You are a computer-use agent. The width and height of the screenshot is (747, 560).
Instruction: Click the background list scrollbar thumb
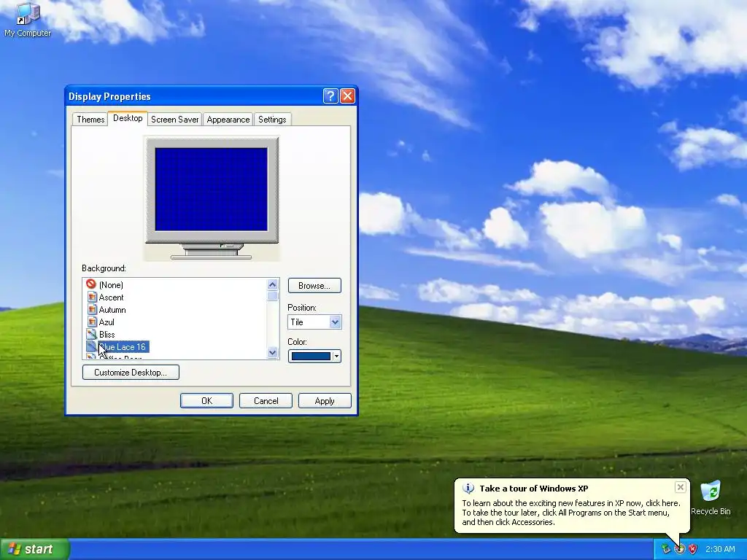click(273, 296)
